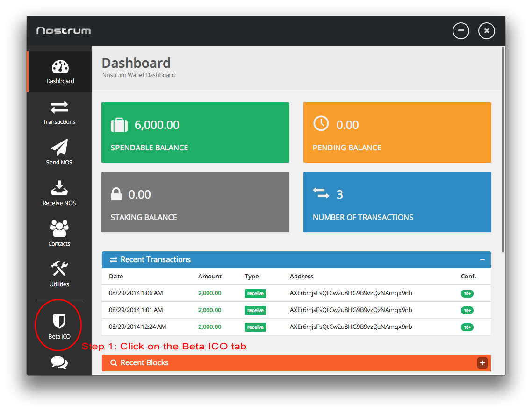Click the Receive NOS download icon
Image resolution: width=532 pixels, height=412 pixels.
point(59,188)
